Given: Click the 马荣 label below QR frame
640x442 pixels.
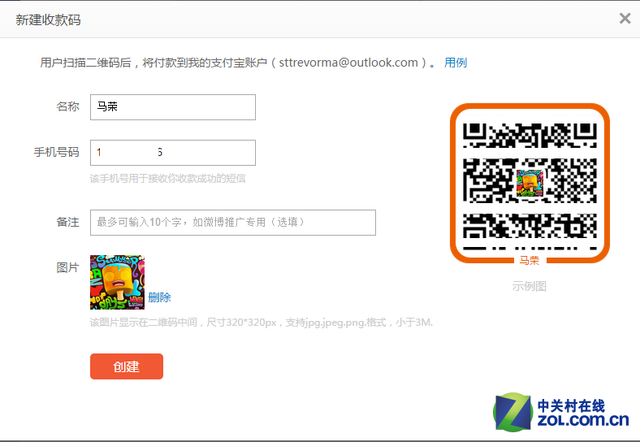Looking at the screenshot, I should [529, 260].
